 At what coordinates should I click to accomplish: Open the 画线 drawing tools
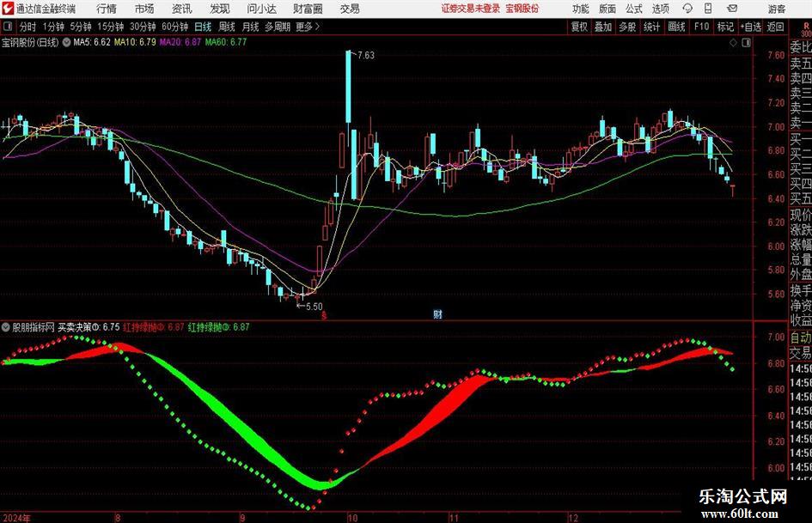[676, 27]
